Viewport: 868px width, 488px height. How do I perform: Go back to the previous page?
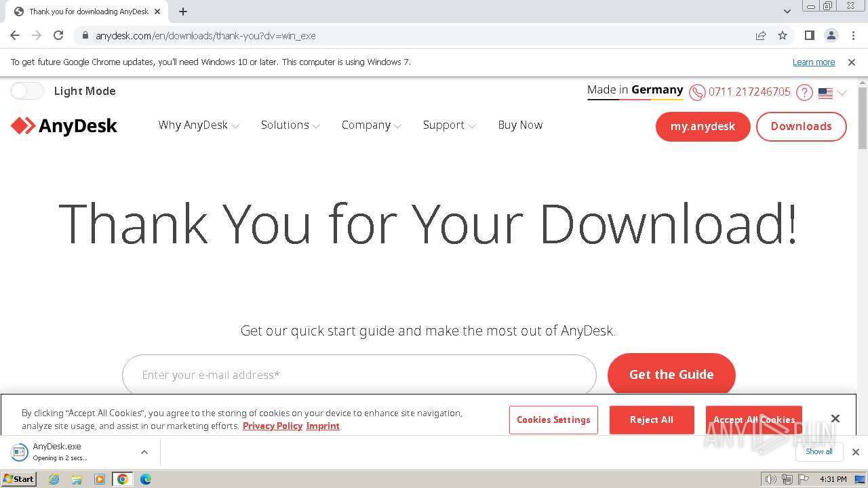coord(15,36)
